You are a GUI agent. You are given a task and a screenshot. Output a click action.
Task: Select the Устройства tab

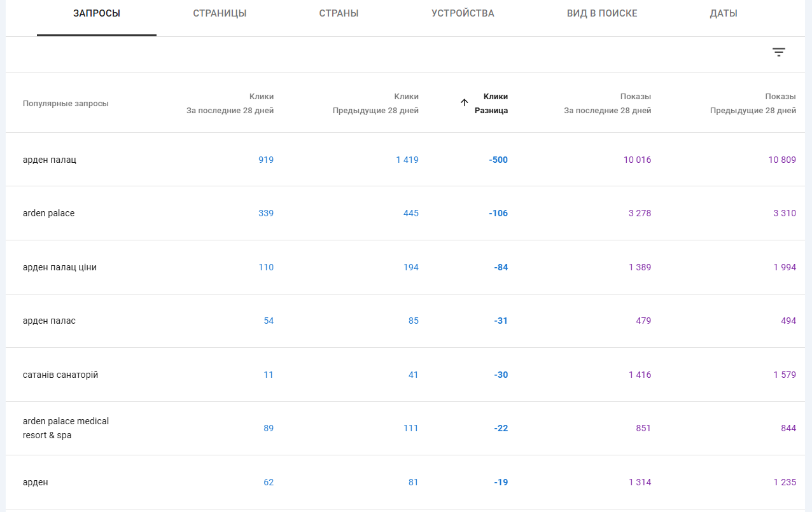(x=463, y=13)
